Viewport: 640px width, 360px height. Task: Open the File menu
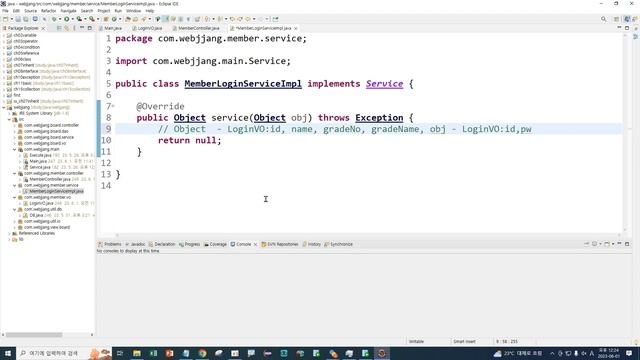coord(5,11)
